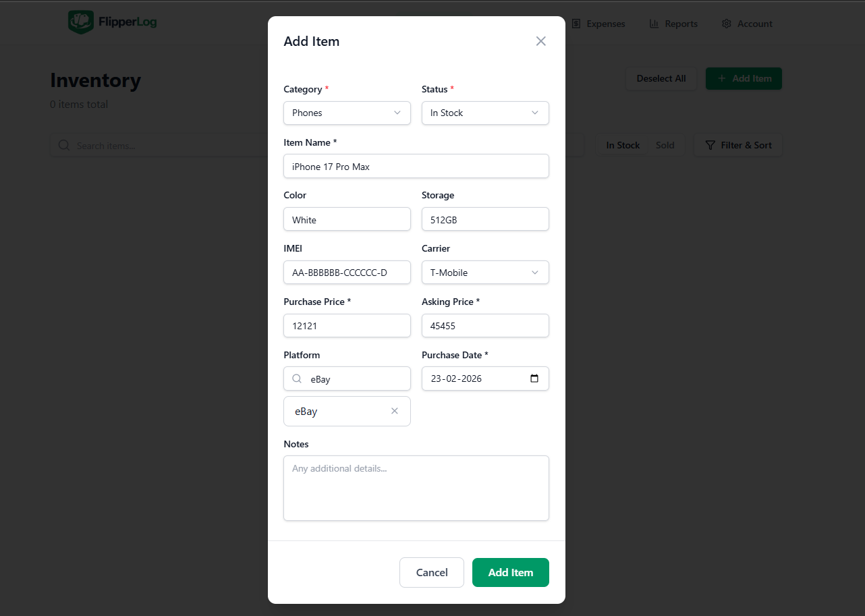Click the calendar icon in Purchase Date
Screen dimensions: 865x616
click(x=534, y=379)
